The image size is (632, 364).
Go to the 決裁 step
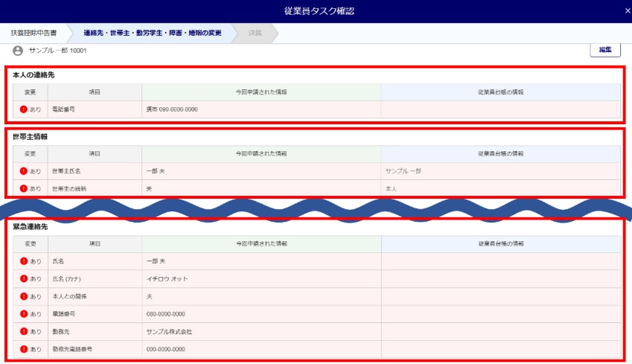[255, 33]
